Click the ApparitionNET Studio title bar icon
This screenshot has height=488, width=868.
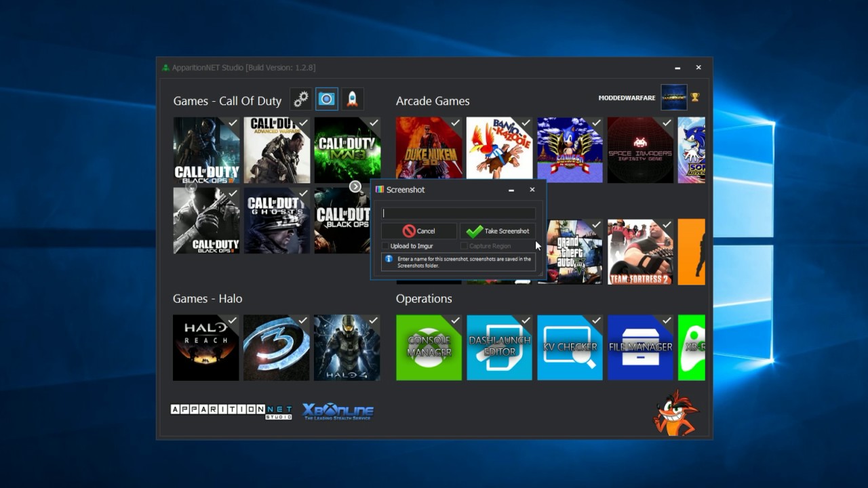click(165, 68)
